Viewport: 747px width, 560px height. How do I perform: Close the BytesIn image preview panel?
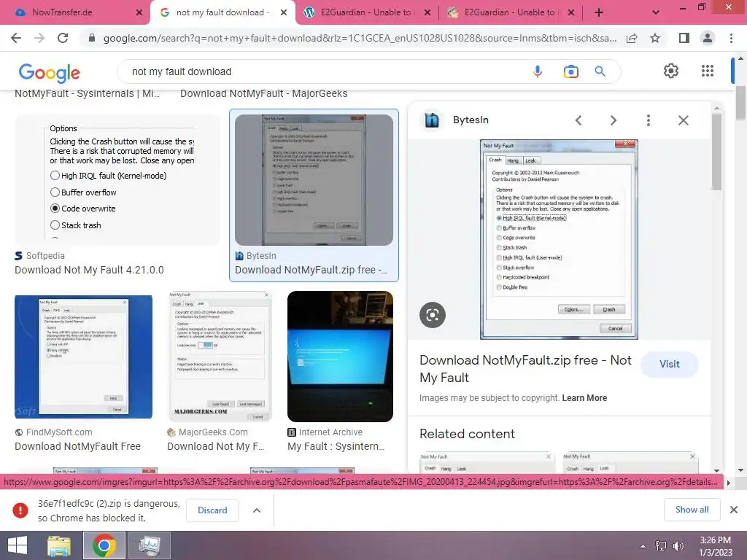point(683,120)
